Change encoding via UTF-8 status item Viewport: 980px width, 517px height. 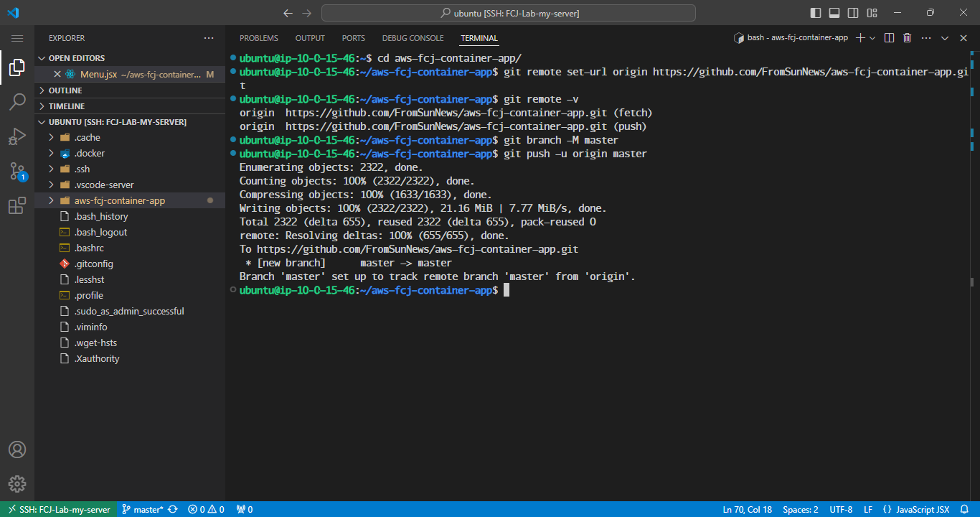841,509
